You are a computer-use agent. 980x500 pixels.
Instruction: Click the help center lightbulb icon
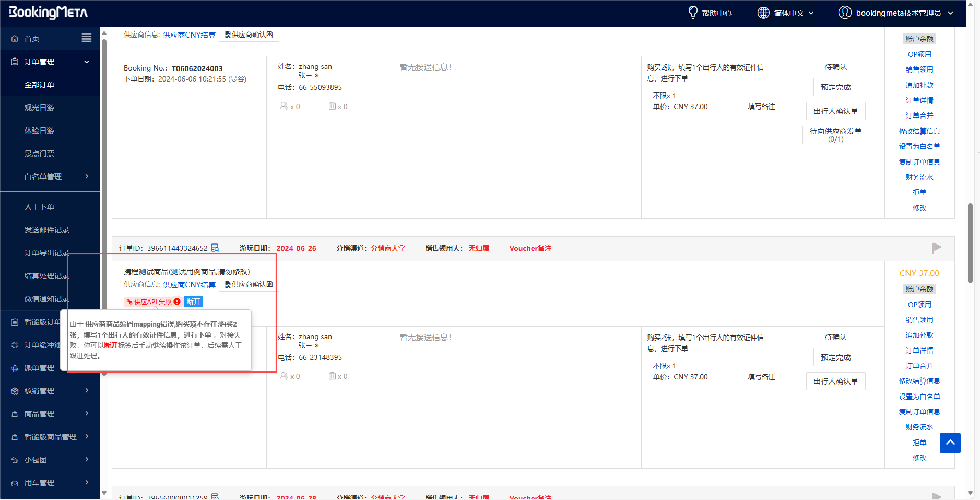pyautogui.click(x=693, y=13)
